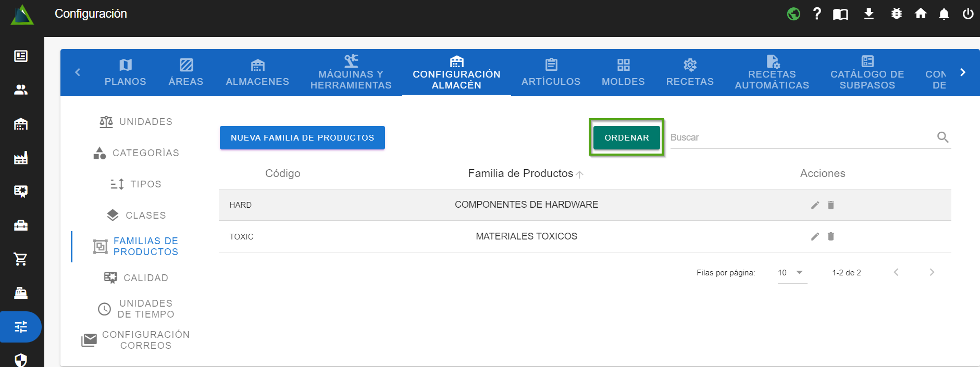Screen dimensions: 980x367
Task: Switch to the ARTÍCULOS tab
Action: point(551,72)
